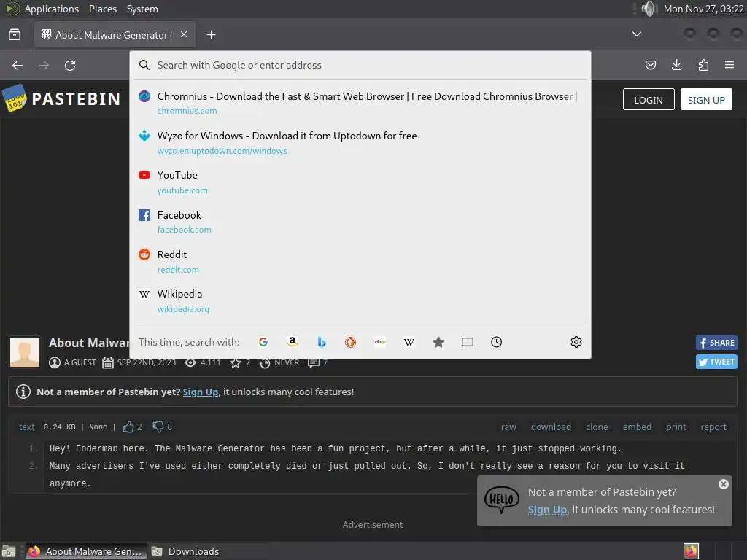This screenshot has height=560, width=747.
Task: Search this time with Wikipedia
Action: tap(409, 342)
